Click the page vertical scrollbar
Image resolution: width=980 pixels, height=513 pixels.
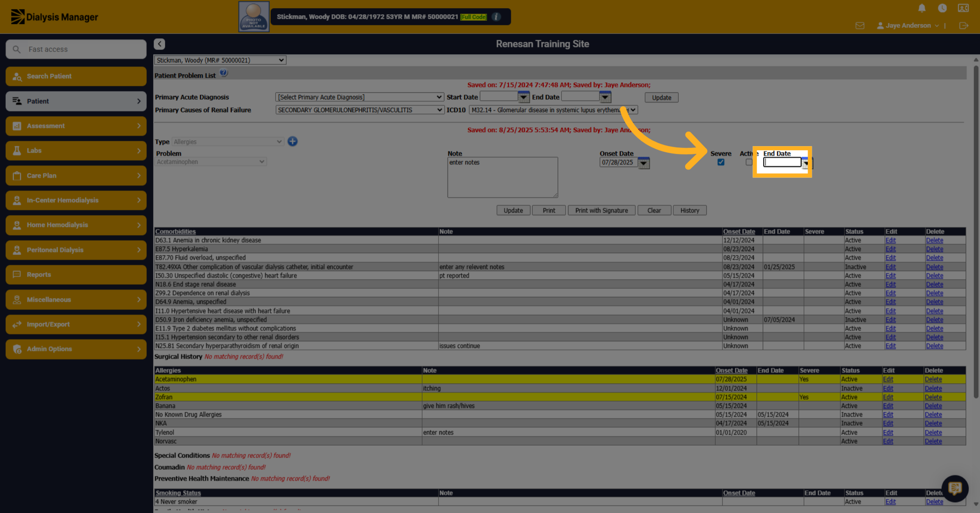976,229
